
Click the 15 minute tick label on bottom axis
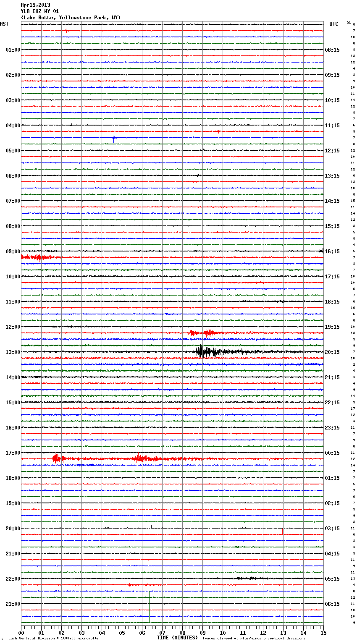323,633
